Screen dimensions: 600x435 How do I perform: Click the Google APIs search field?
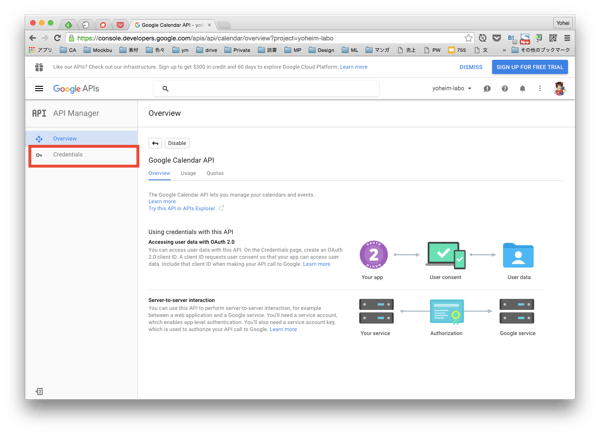[266, 88]
